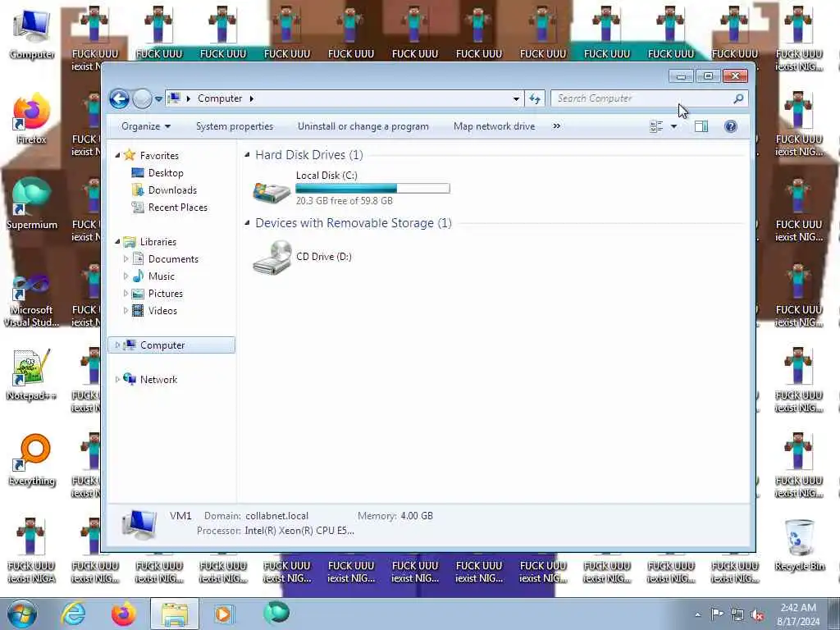Collapse the Favorites group
Screen dimensions: 840x630
point(117,155)
